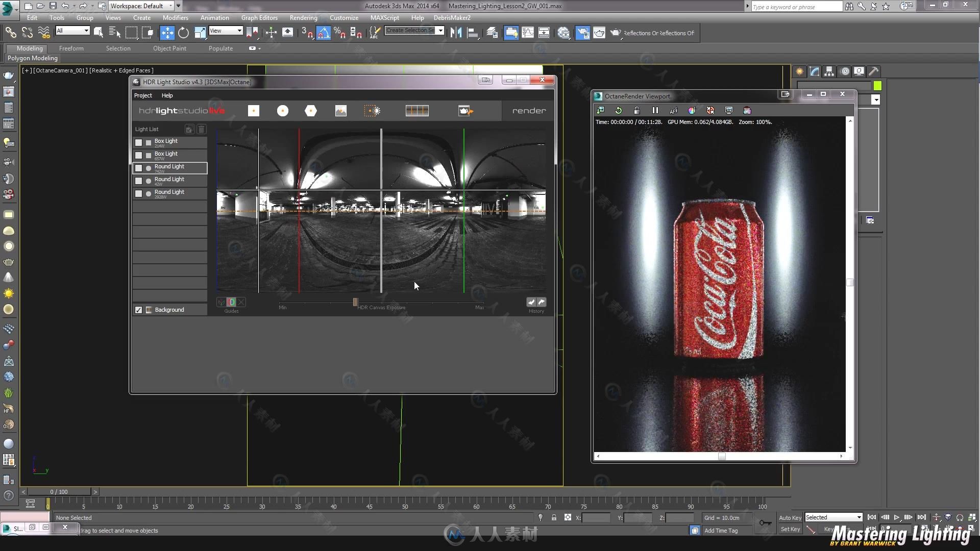Click the undo History arrow
The image size is (980, 551).
point(531,302)
